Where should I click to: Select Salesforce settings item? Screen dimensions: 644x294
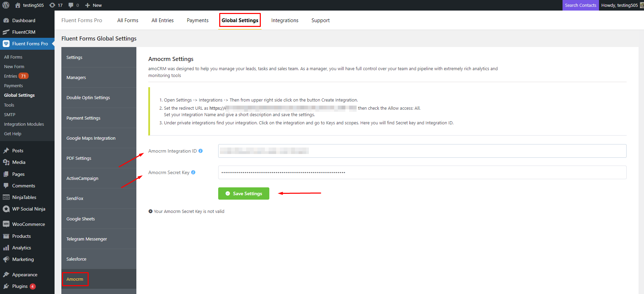[99, 259]
